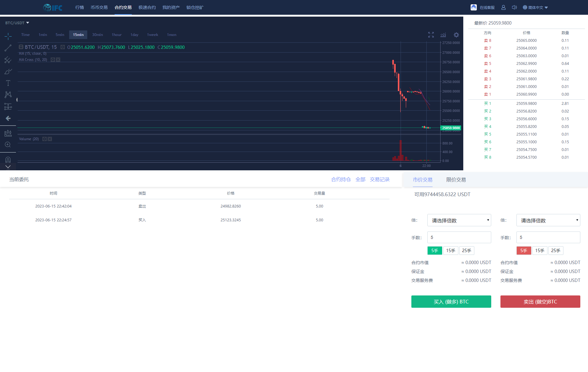Open the language dropdown 简体中文
This screenshot has width=588, height=372.
coord(535,7)
